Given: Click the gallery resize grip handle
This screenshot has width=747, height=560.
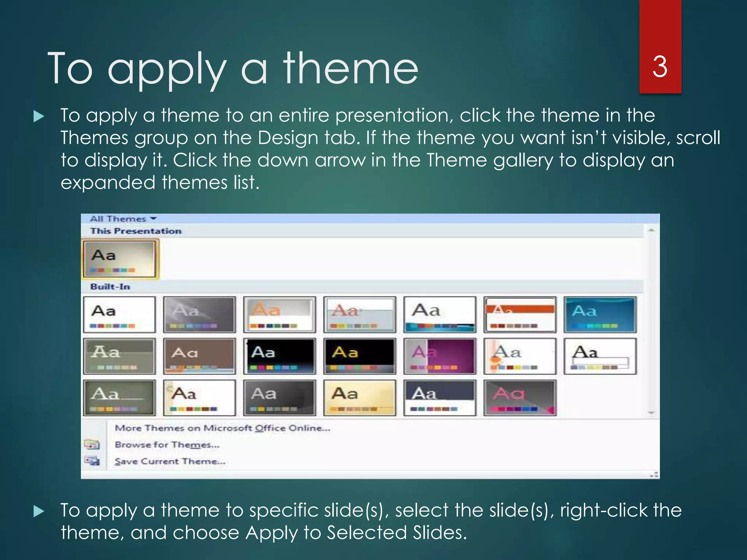Looking at the screenshot, I should 654,474.
